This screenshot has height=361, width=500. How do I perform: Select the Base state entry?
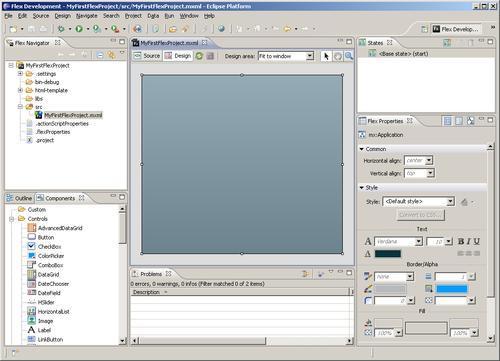403,54
